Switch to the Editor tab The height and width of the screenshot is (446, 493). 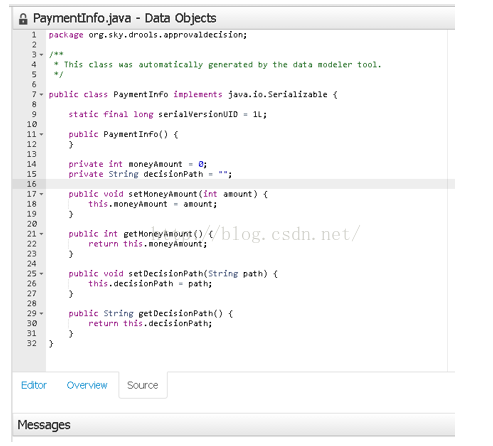(x=34, y=385)
